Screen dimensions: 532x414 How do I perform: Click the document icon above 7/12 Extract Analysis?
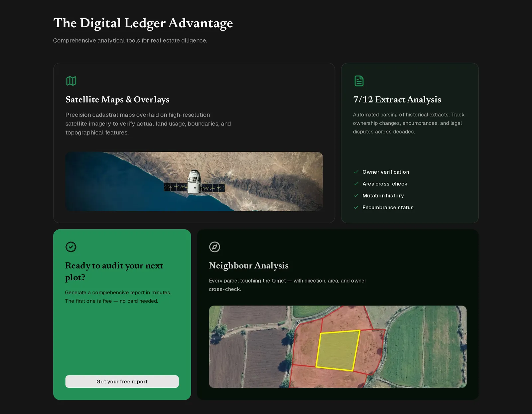359,81
